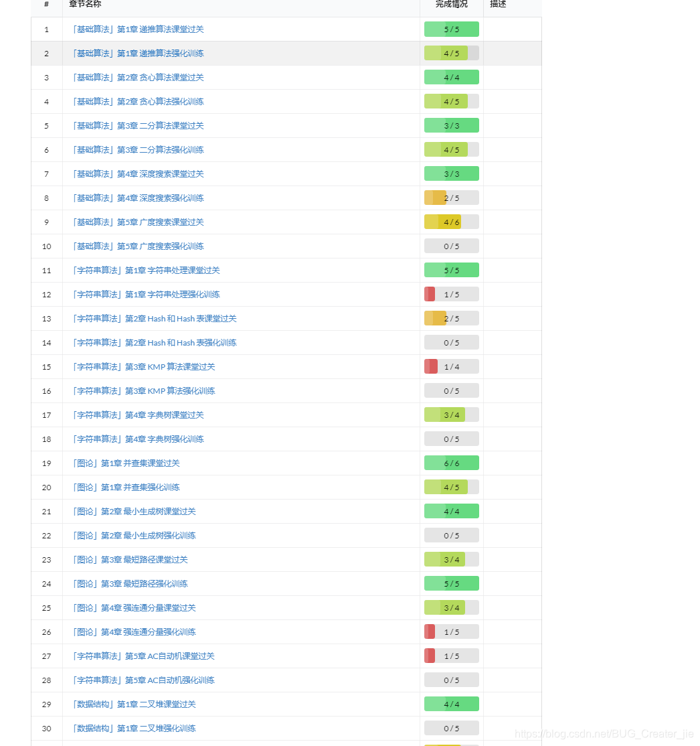Click the 3/3 progress bar for 二分算法课堂过关

tap(452, 126)
